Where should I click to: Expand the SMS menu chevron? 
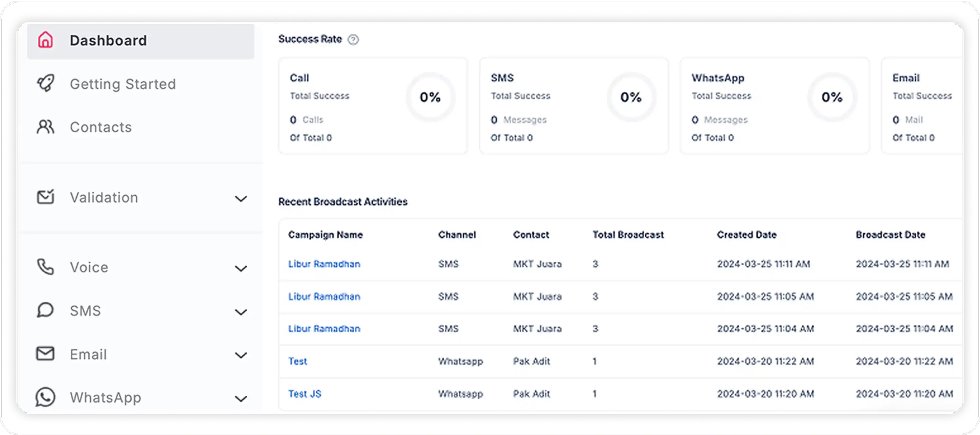[241, 312]
